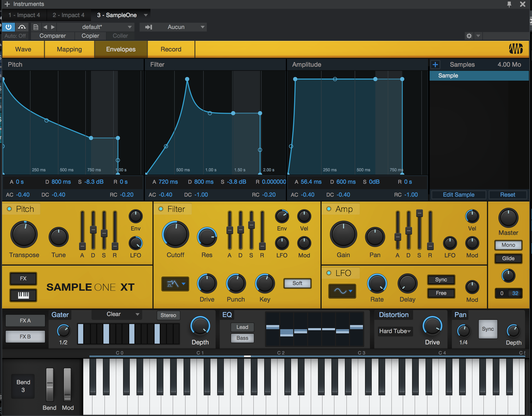
Task: Toggle the LFO section enable dot
Action: pos(329,273)
